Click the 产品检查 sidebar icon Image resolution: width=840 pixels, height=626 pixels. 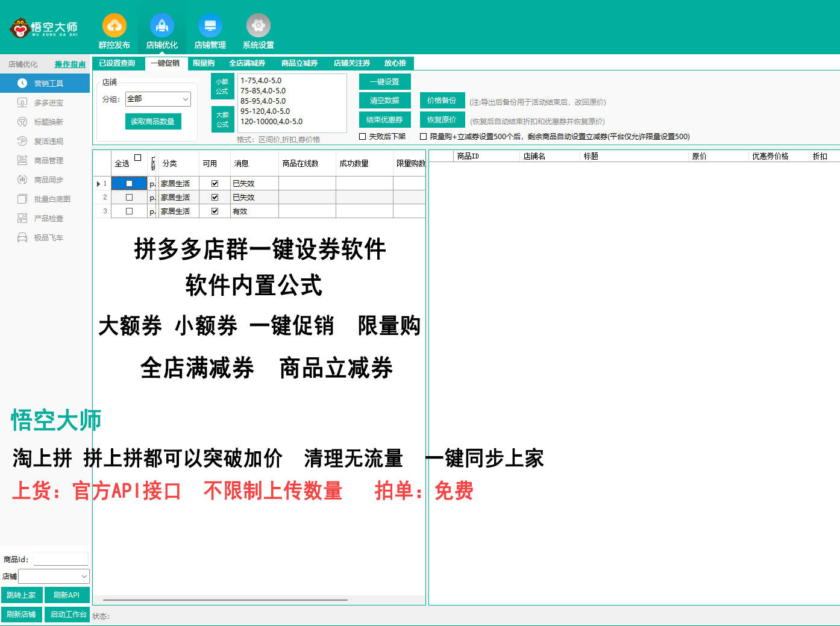click(x=22, y=218)
